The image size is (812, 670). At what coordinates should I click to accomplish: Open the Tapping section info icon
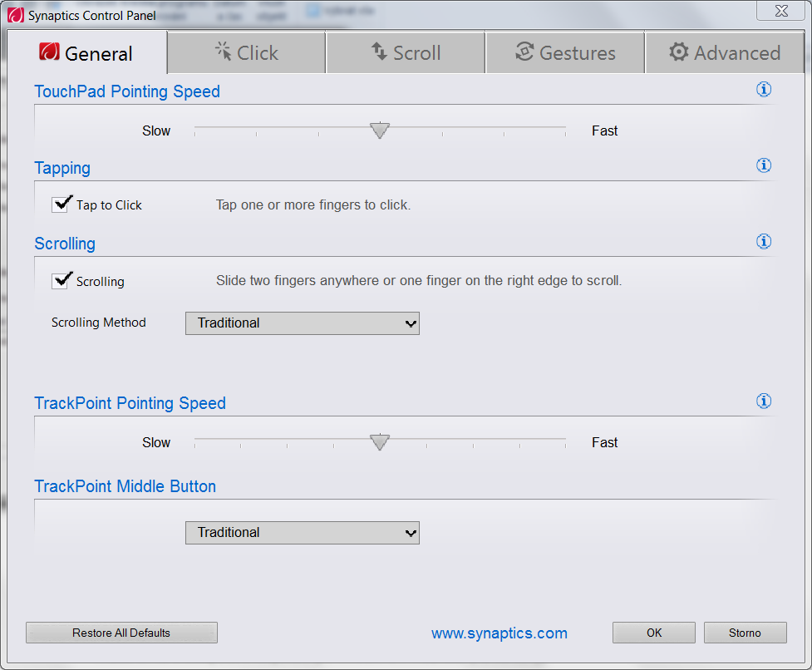tap(764, 165)
